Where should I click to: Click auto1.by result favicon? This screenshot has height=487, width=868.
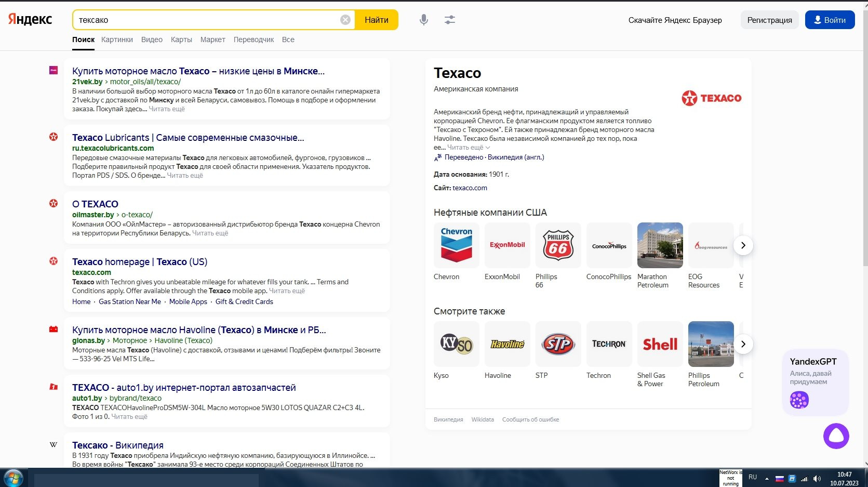click(54, 387)
